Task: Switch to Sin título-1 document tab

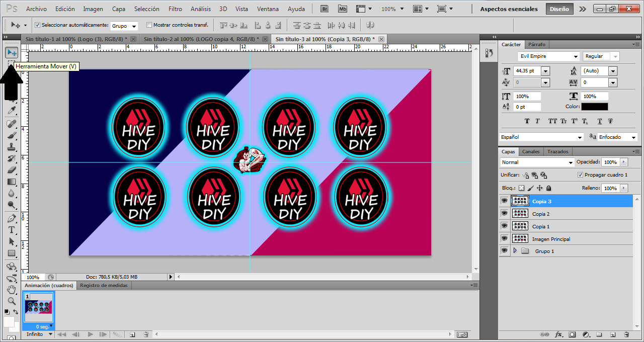Action: click(79, 39)
